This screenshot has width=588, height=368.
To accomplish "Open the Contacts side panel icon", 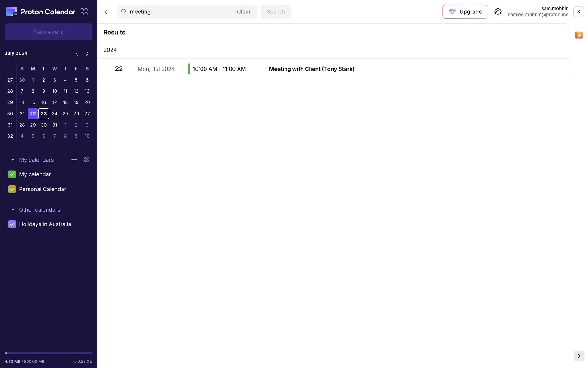I will click(579, 35).
